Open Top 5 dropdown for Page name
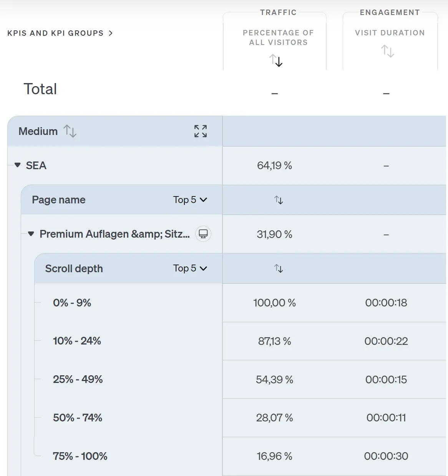Screen dimensions: 448x476 pyautogui.click(x=190, y=200)
